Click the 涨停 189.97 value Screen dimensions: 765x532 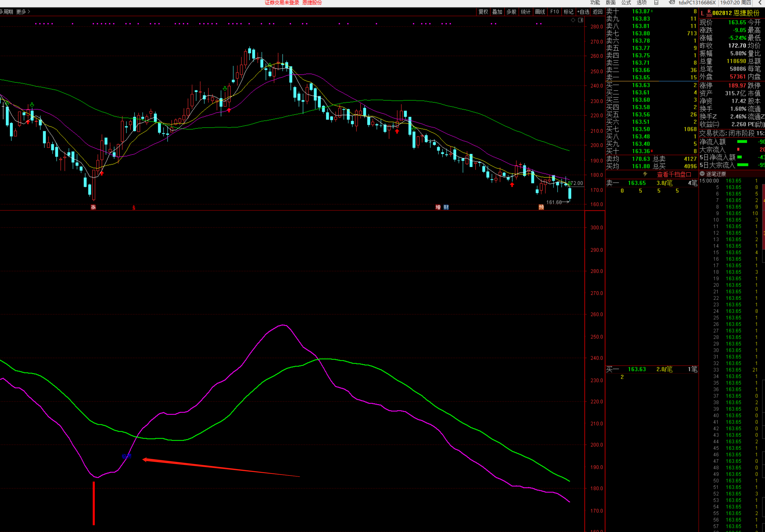[x=737, y=86]
